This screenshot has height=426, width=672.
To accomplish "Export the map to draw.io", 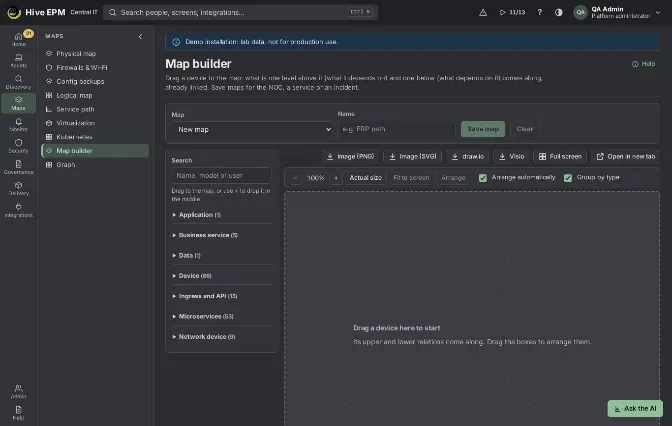I will pyautogui.click(x=468, y=156).
